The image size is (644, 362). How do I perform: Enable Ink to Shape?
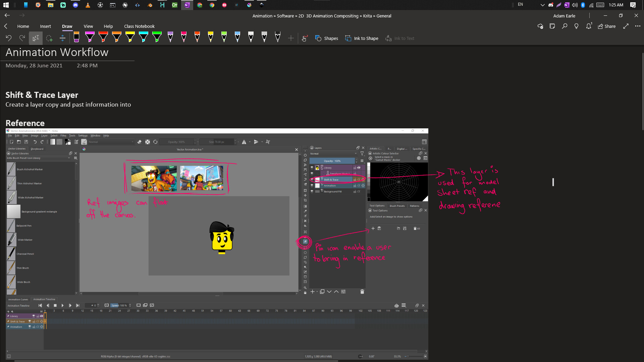[x=362, y=38]
